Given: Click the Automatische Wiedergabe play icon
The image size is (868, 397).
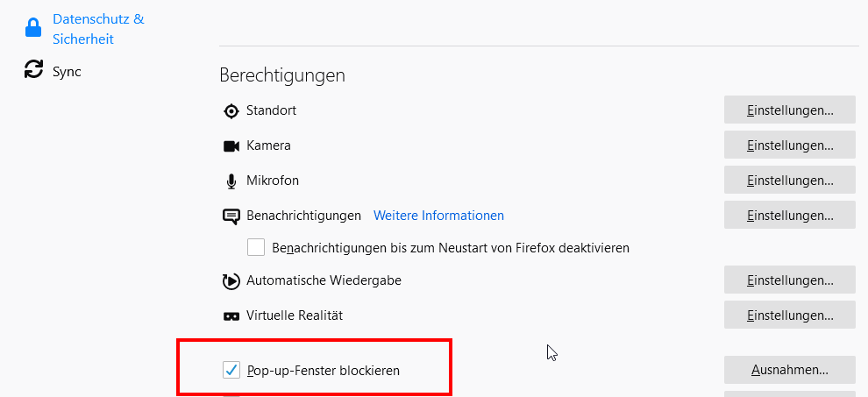Looking at the screenshot, I should coord(231,281).
